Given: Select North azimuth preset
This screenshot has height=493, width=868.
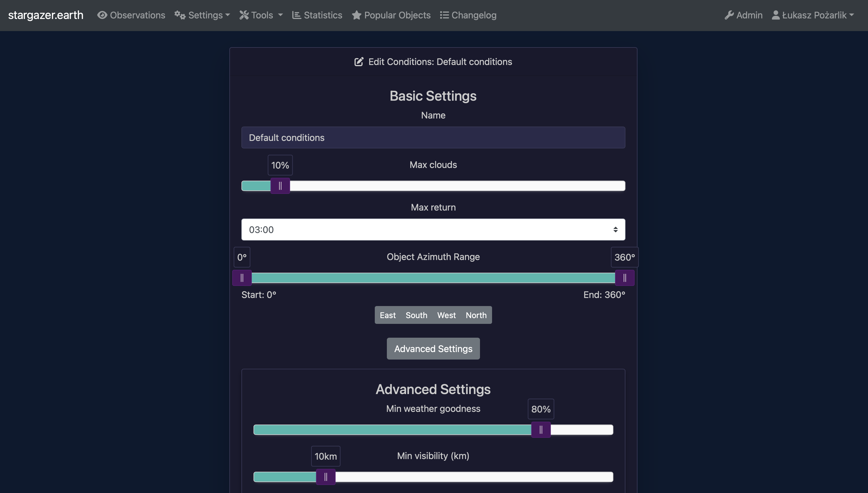Looking at the screenshot, I should 476,315.
